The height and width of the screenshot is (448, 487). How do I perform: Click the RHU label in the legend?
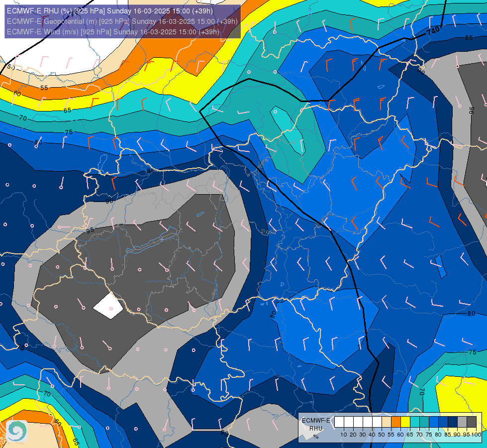coord(316,429)
